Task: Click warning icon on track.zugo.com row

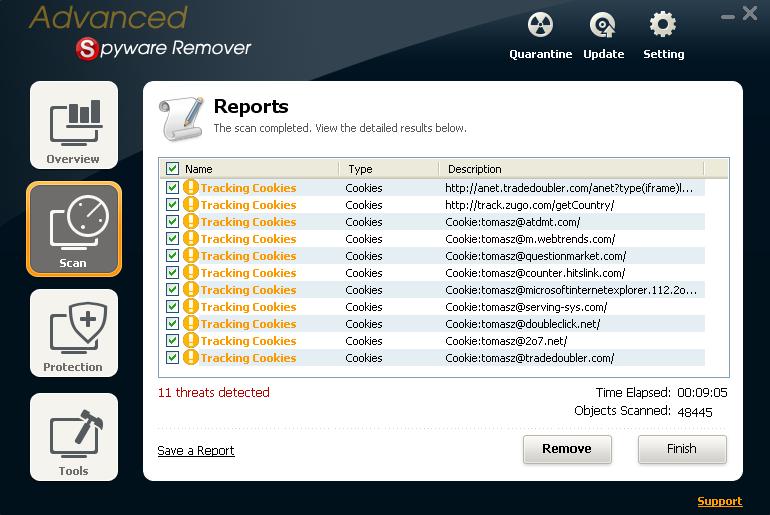Action: (x=191, y=205)
